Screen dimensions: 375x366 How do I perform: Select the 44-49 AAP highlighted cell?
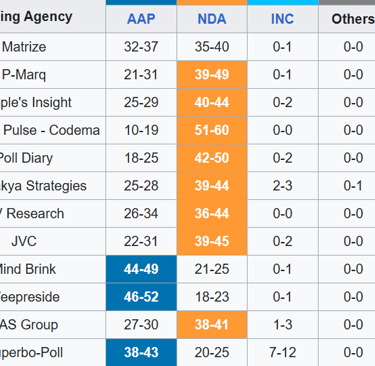coord(141,269)
